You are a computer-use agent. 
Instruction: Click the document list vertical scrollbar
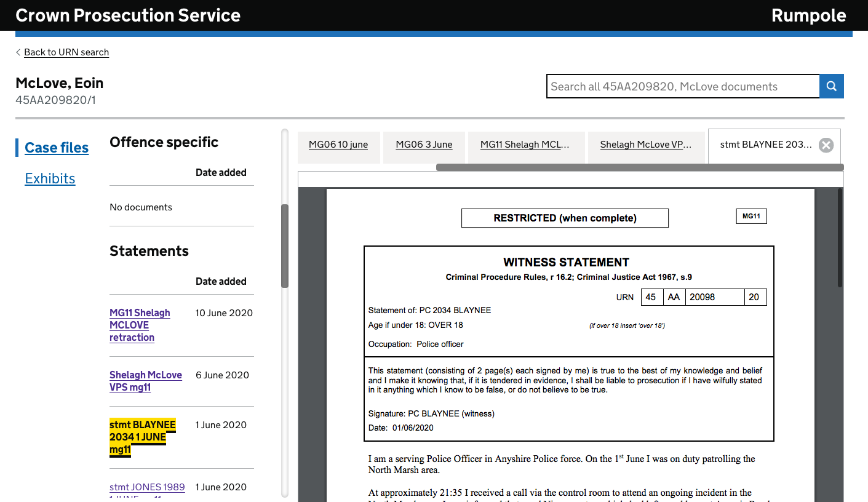click(285, 246)
